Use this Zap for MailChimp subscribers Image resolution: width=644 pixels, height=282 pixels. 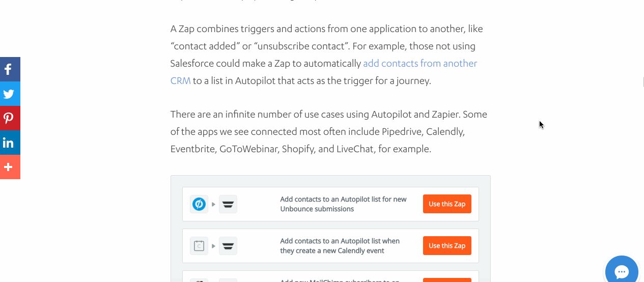pyautogui.click(x=447, y=280)
